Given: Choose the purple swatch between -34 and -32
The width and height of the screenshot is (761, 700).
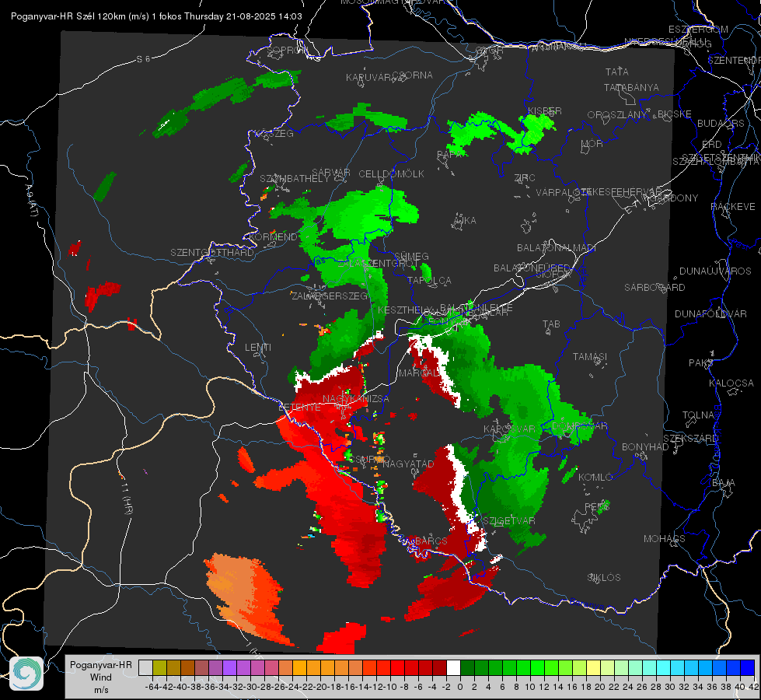Looking at the screenshot, I should pyautogui.click(x=229, y=667).
